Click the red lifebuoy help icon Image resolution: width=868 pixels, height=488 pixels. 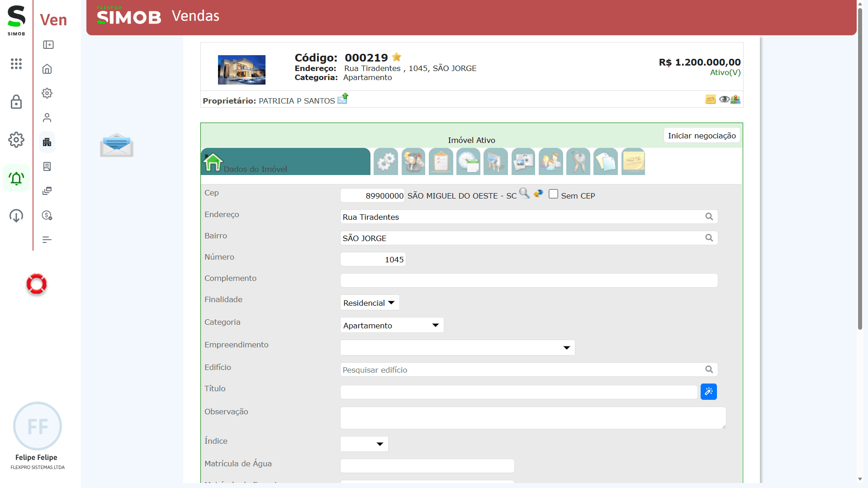tap(37, 284)
